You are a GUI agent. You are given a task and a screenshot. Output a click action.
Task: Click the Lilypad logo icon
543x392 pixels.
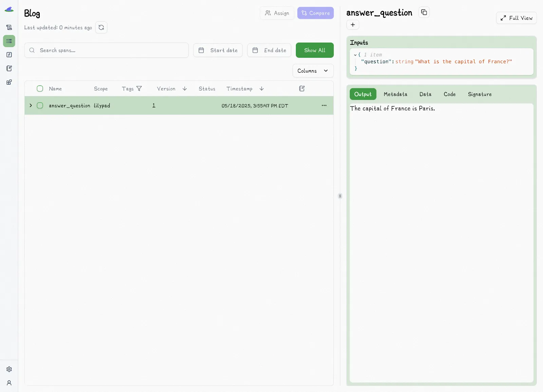[x=9, y=10]
